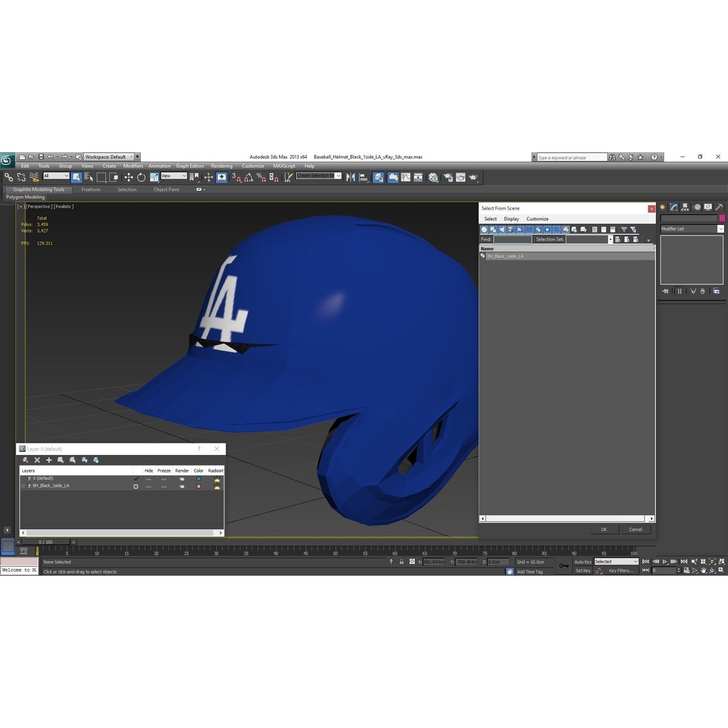Open the selection filter All dropdown
This screenshot has width=728, height=728.
tap(56, 176)
